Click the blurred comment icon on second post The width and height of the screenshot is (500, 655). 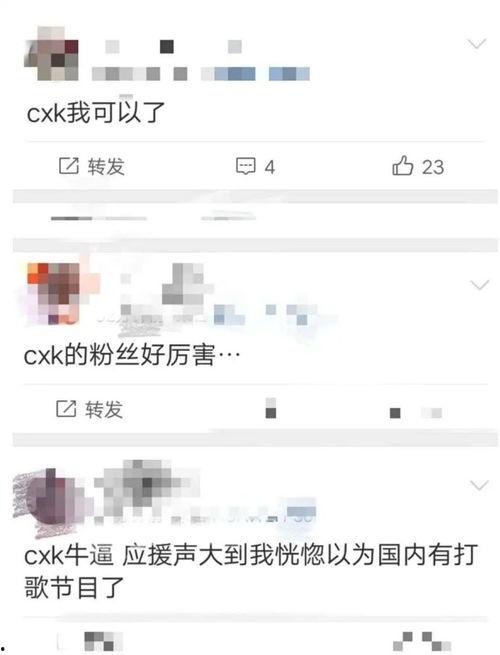[x=271, y=408]
